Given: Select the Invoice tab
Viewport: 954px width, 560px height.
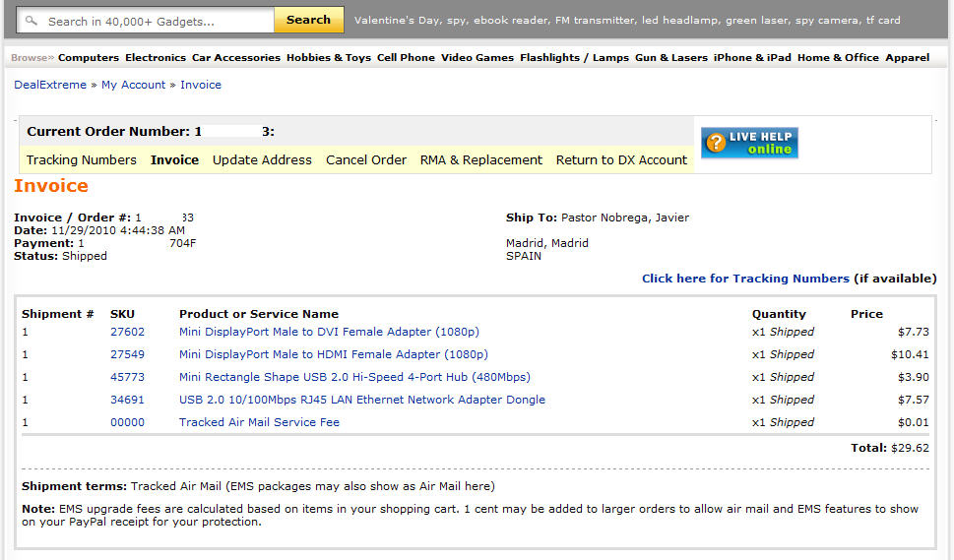Looking at the screenshot, I should [x=174, y=159].
